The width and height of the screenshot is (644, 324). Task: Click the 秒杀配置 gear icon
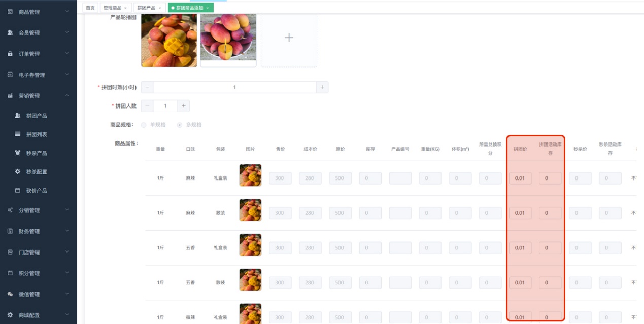click(18, 171)
